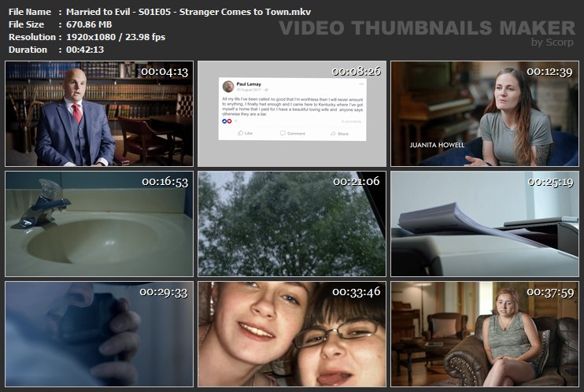Open the printer paper thumbnail at 00:25:19
Image resolution: width=584 pixels, height=392 pixels.
pos(485,224)
